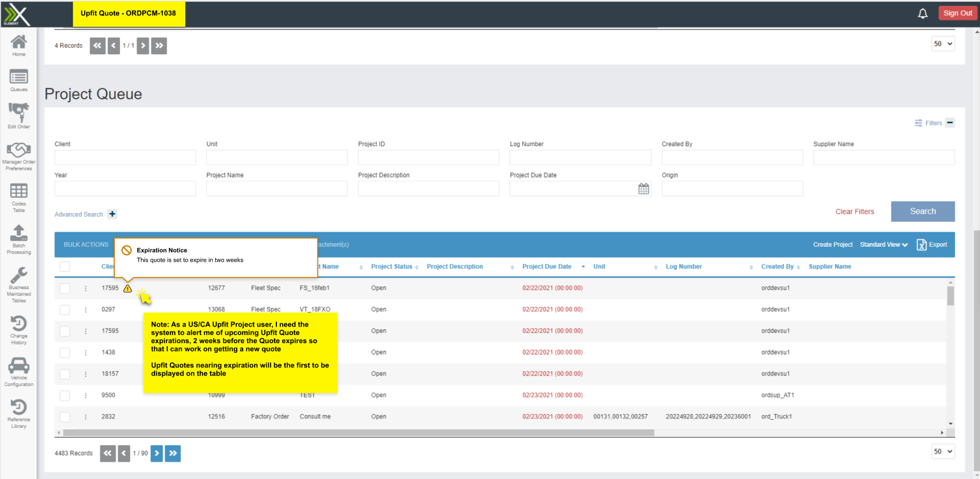Collapse filters with the minus icon

pos(950,123)
